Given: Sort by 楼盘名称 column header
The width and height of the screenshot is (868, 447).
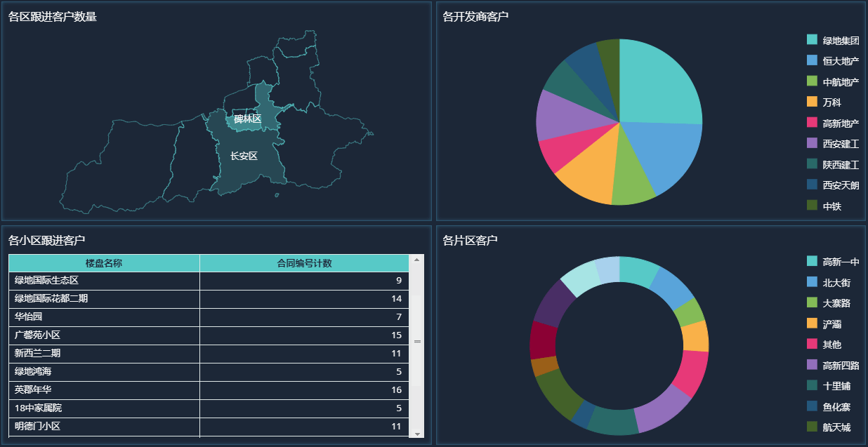Looking at the screenshot, I should coord(104,263).
